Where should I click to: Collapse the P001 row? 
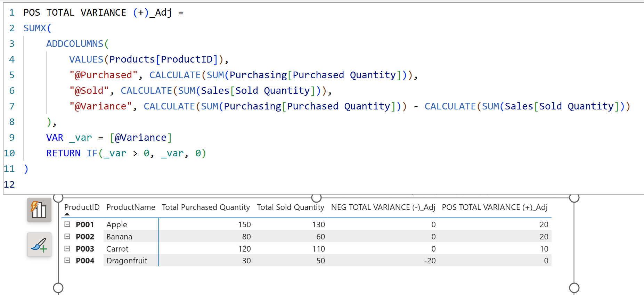67,224
